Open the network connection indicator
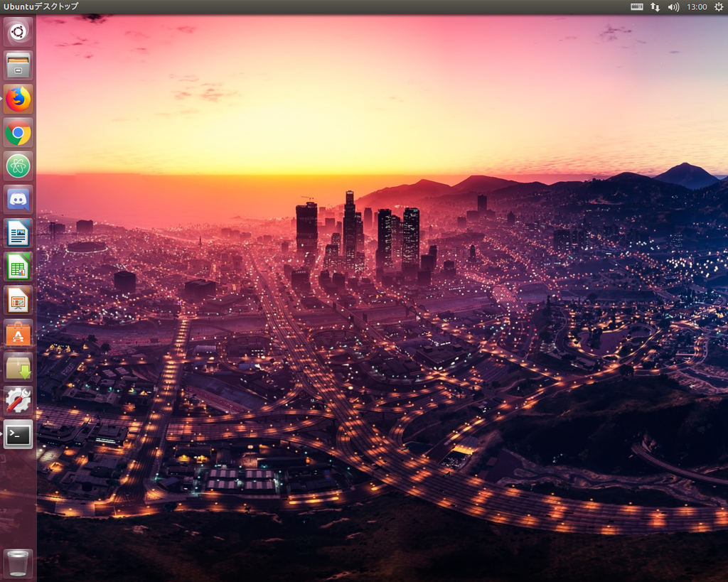This screenshot has height=582, width=728. [x=655, y=6]
